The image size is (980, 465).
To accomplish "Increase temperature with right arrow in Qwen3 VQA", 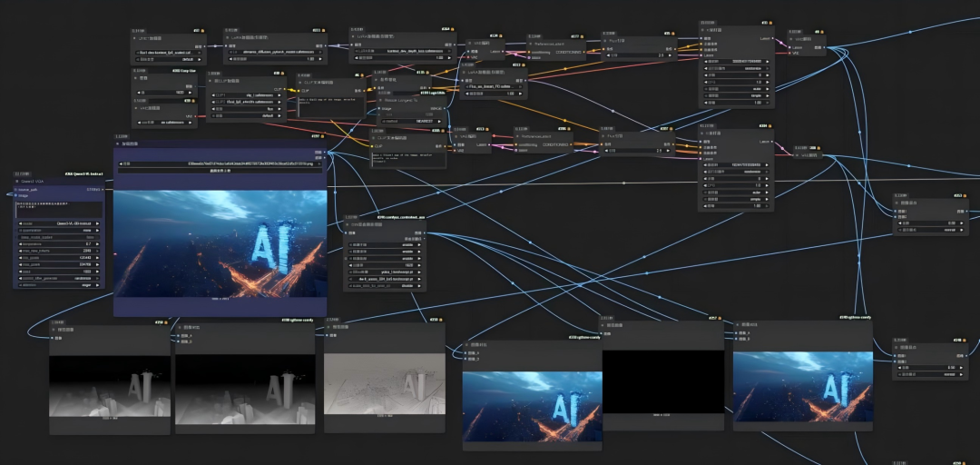I will (x=99, y=244).
